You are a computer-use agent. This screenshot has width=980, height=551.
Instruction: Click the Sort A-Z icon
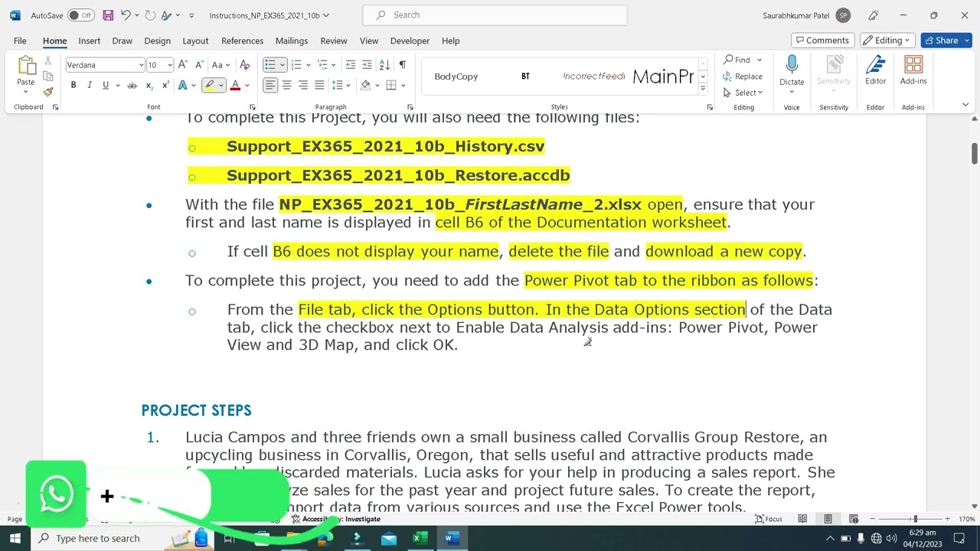[385, 65]
